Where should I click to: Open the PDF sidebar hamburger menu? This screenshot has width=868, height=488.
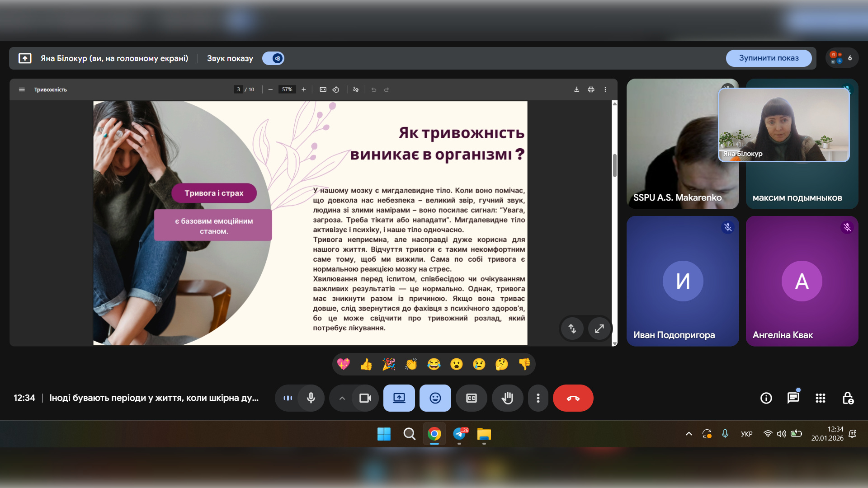click(22, 89)
